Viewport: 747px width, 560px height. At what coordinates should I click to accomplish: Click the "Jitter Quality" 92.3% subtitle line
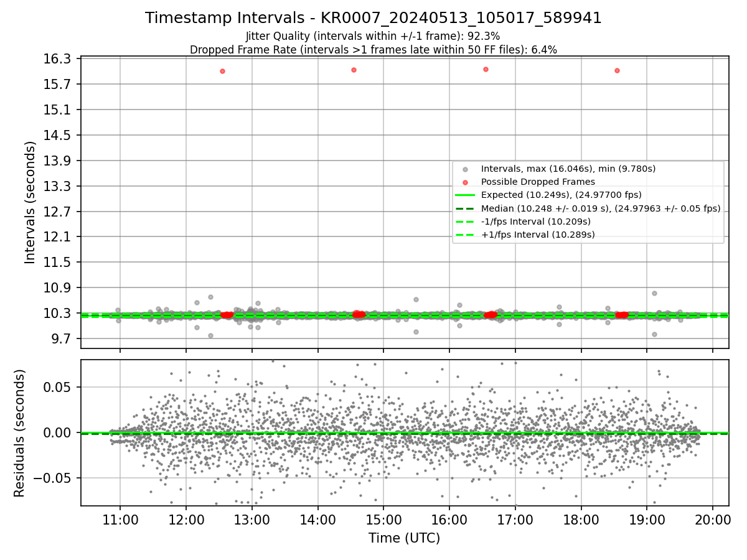tap(373, 36)
